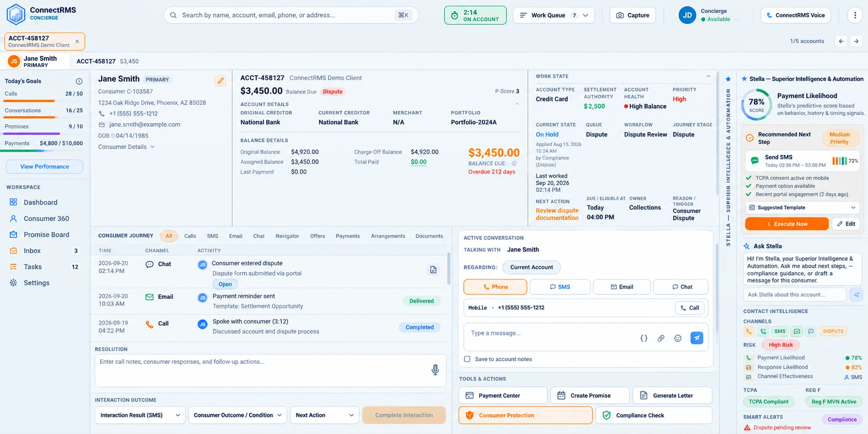Open the Work Queue dropdown
The image size is (868, 434).
pyautogui.click(x=553, y=15)
